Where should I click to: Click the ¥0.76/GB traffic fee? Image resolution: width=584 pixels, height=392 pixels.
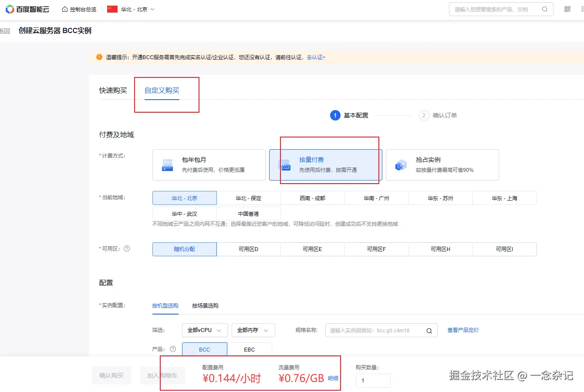[x=301, y=379]
